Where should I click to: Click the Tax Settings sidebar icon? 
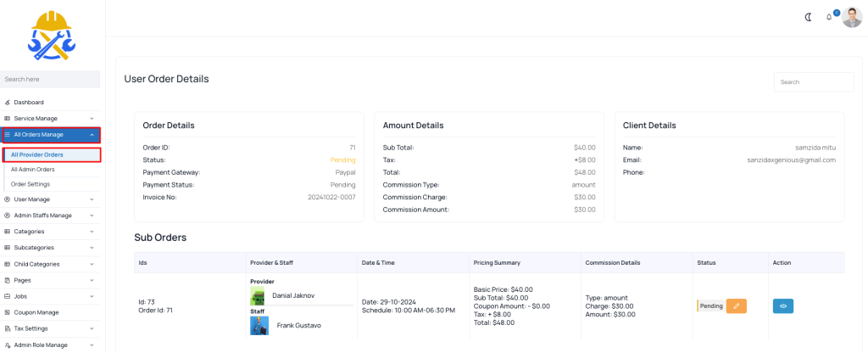pyautogui.click(x=7, y=328)
